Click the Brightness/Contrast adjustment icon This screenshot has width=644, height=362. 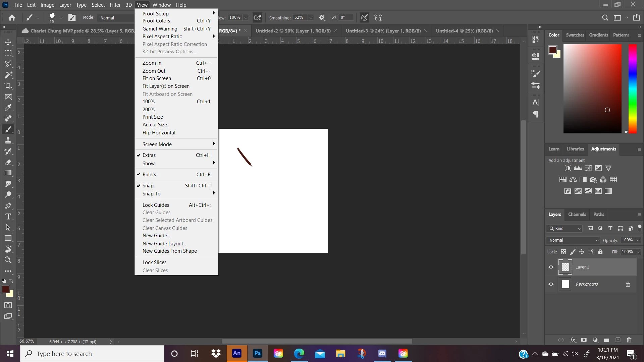pos(568,168)
